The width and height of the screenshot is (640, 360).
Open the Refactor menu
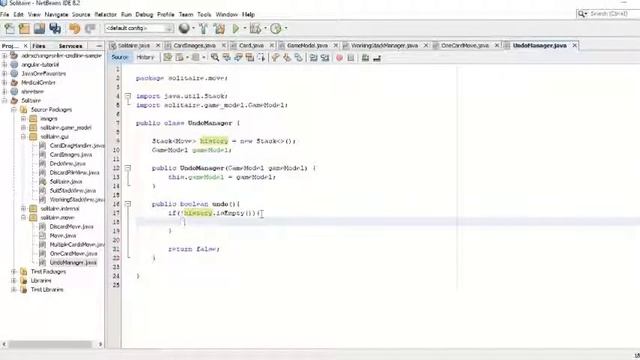105,14
